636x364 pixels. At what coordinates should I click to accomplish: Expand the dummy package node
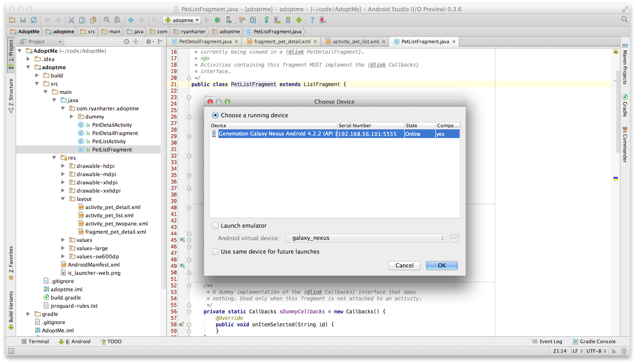click(71, 116)
